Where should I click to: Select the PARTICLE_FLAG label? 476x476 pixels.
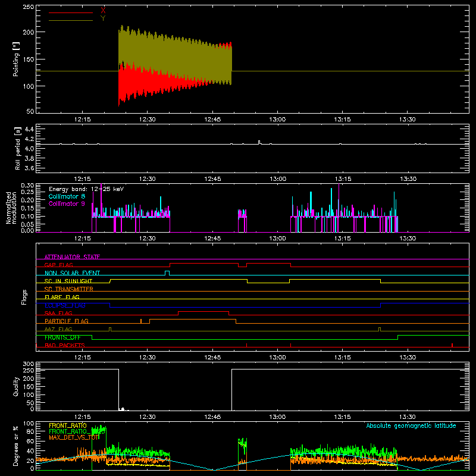click(x=67, y=321)
